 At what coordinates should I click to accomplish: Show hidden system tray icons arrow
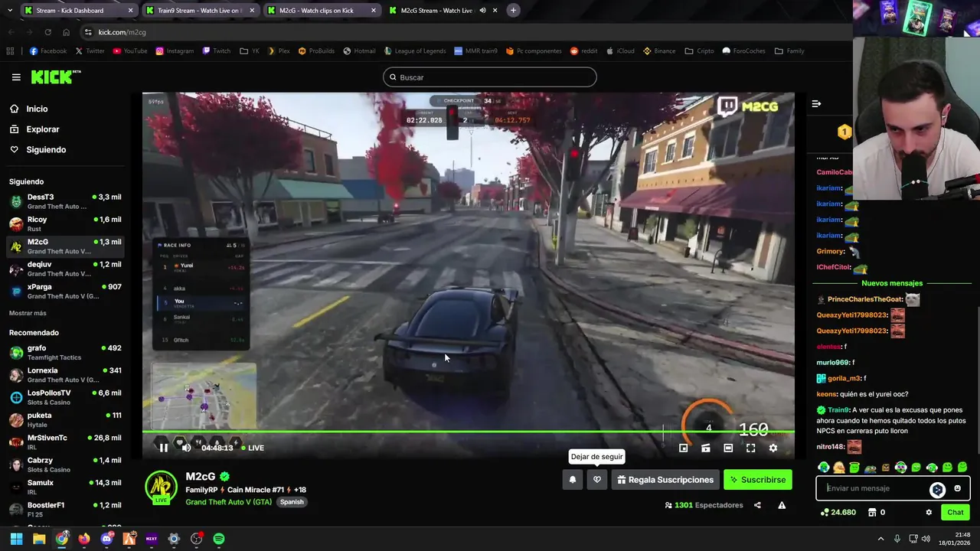coord(880,539)
